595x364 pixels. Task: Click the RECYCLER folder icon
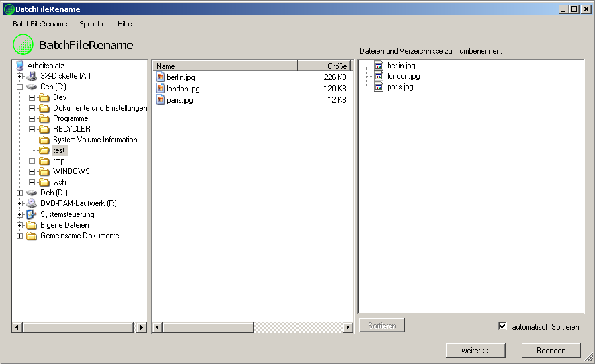(44, 130)
